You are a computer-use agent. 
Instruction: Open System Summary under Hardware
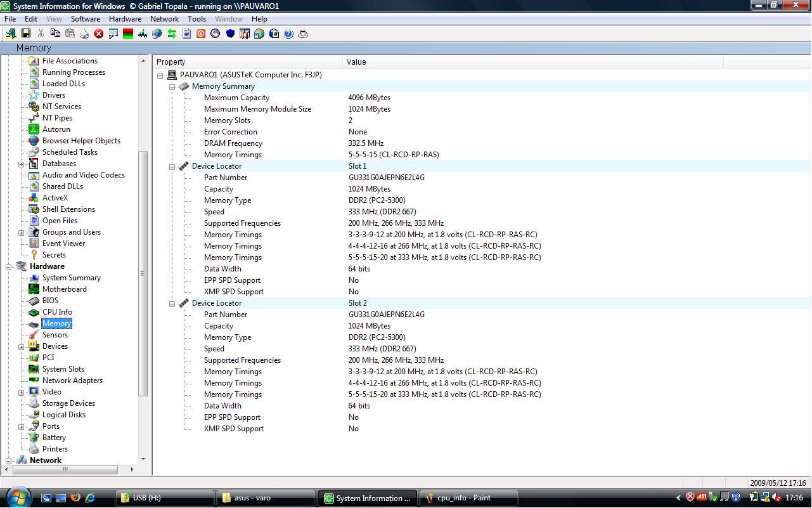click(72, 278)
